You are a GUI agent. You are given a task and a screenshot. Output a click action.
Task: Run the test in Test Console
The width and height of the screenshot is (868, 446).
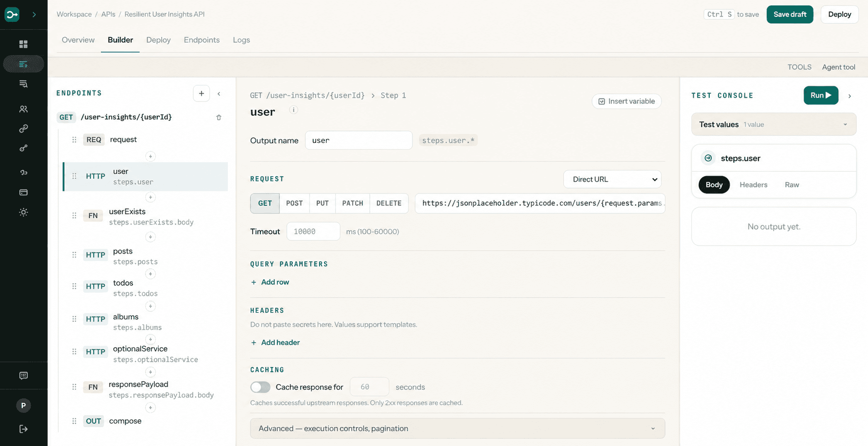point(821,95)
